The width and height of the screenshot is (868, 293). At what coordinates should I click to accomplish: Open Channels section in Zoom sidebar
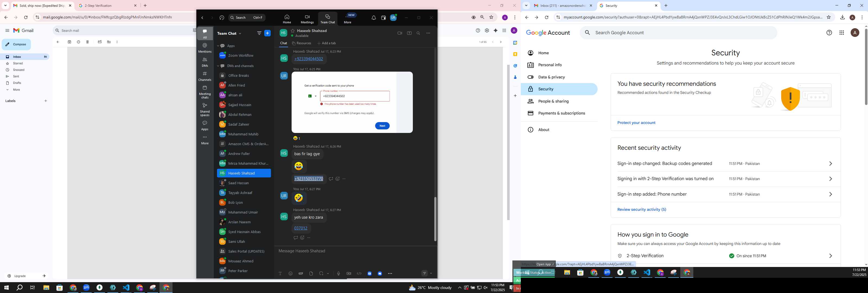pos(205,76)
